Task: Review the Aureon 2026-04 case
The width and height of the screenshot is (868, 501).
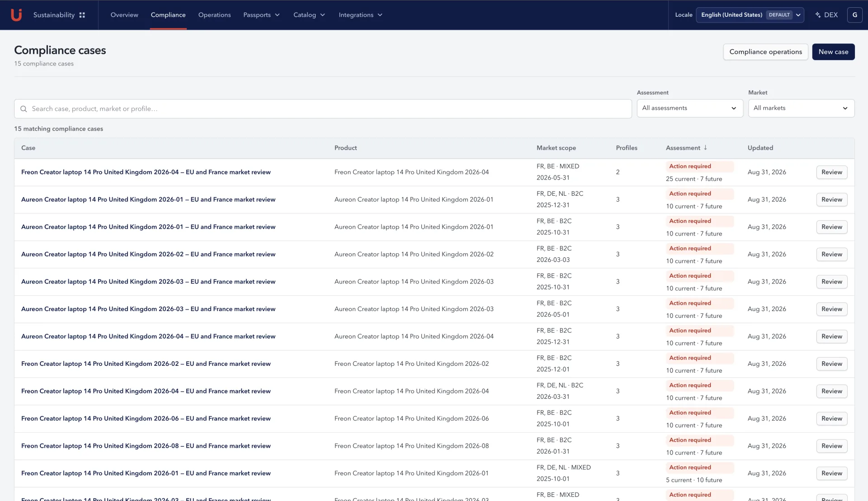Action: tap(832, 336)
